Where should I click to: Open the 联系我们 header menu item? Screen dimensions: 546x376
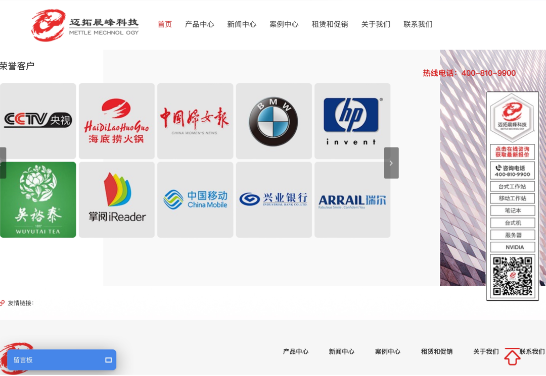click(418, 24)
